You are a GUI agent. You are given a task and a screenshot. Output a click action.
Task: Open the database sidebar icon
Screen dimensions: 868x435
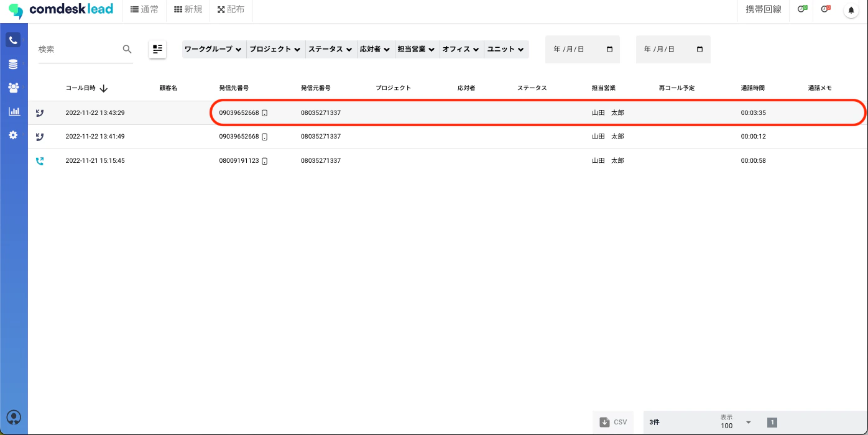click(13, 64)
